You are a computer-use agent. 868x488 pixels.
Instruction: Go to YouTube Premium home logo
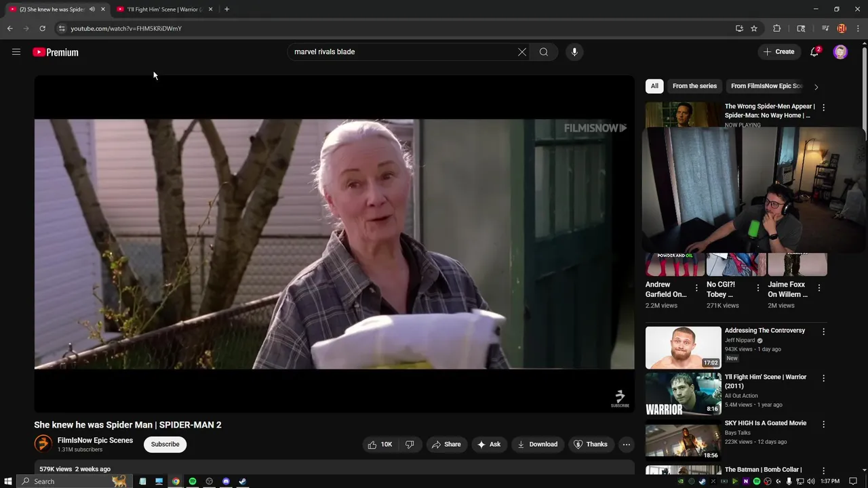[56, 52]
